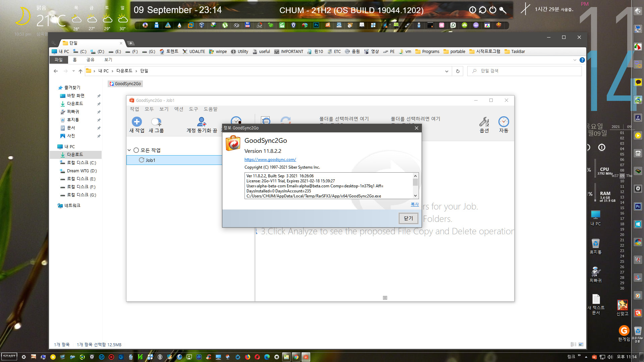Click the volume icon in system tray
This screenshot has height=362, width=644.
click(x=610, y=357)
